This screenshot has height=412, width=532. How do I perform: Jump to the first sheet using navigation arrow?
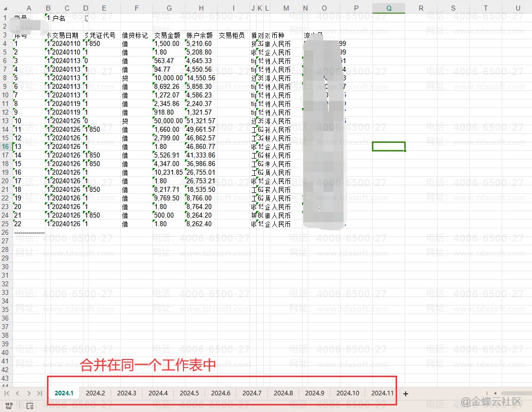coord(7,393)
